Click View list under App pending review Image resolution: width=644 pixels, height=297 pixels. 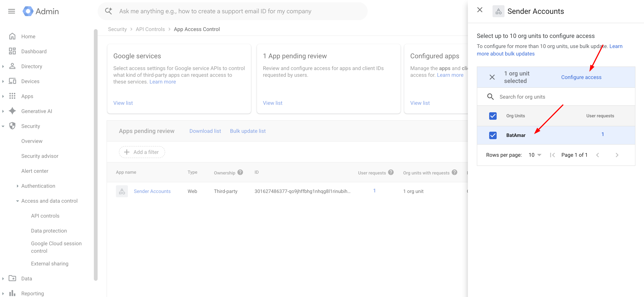(x=272, y=103)
